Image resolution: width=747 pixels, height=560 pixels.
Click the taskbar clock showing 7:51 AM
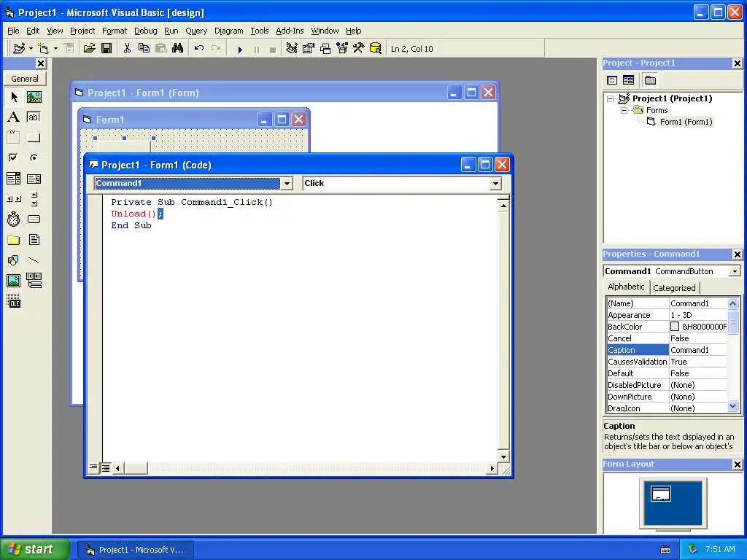click(x=720, y=549)
